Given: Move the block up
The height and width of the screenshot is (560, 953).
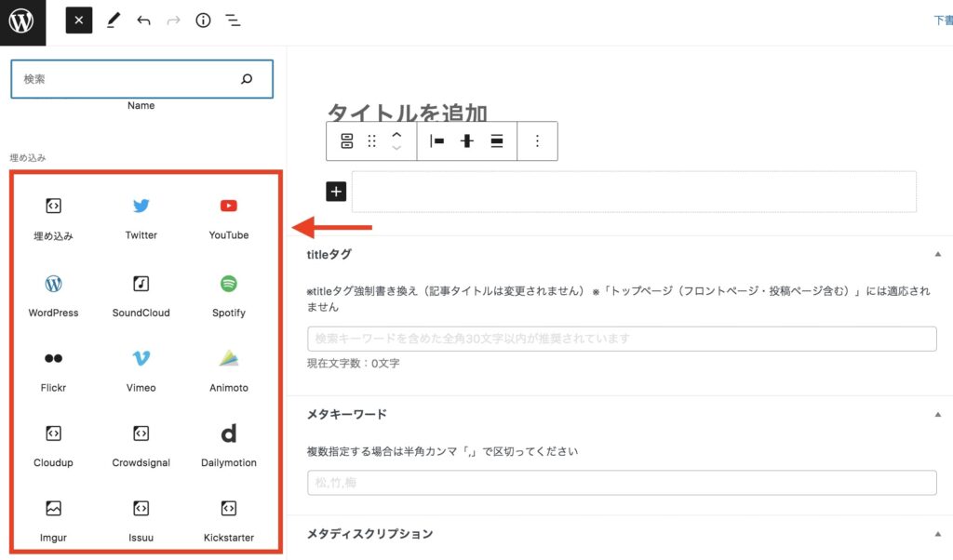Looking at the screenshot, I should [396, 134].
